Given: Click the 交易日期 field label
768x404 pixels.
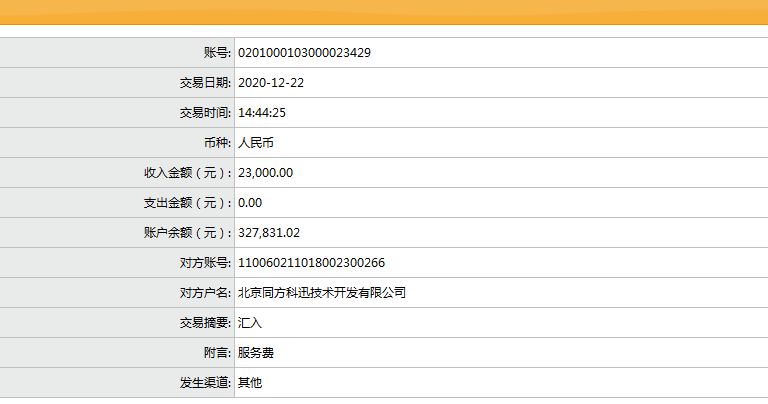Looking at the screenshot, I should coord(205,83).
